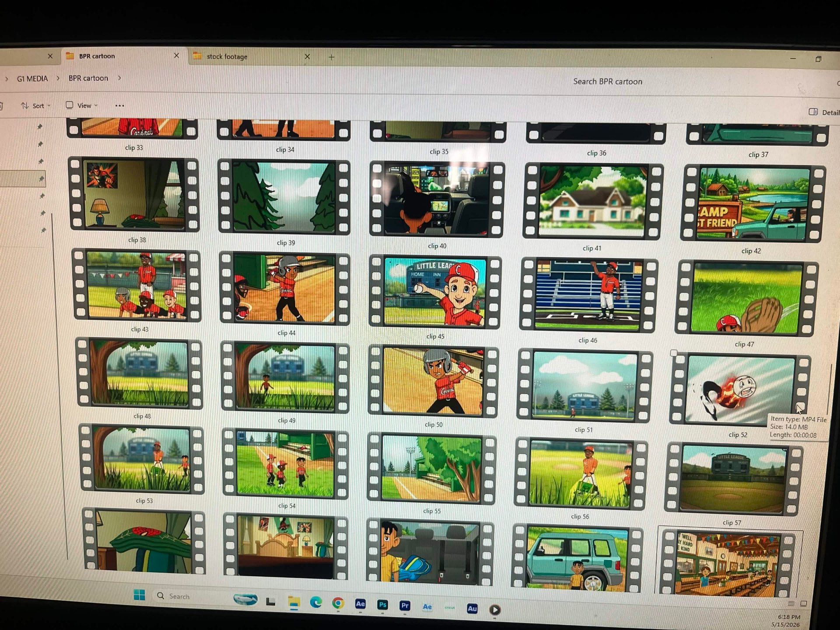Open Adobe After Effects from taskbar
Screen dimensions: 840x630
click(x=360, y=604)
